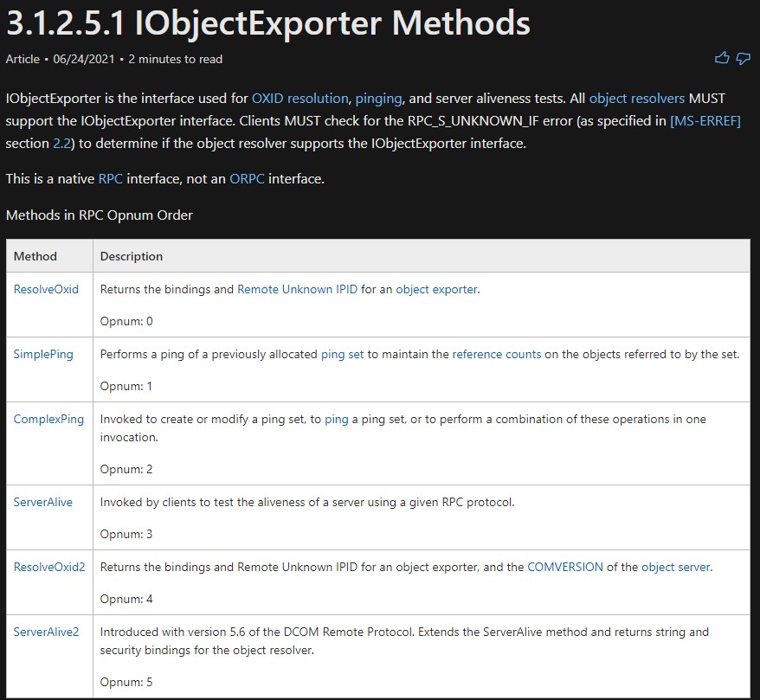This screenshot has height=700, width=760.
Task: Click the page title heading
Action: coord(268,22)
